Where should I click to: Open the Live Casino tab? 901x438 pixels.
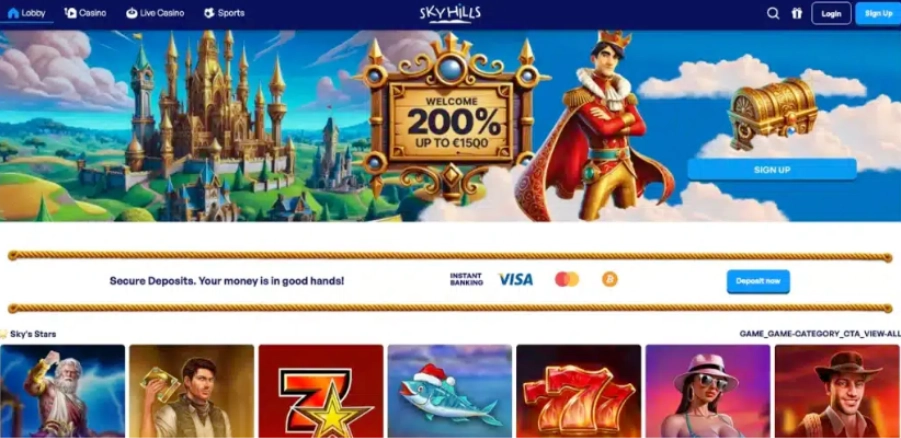pos(155,13)
